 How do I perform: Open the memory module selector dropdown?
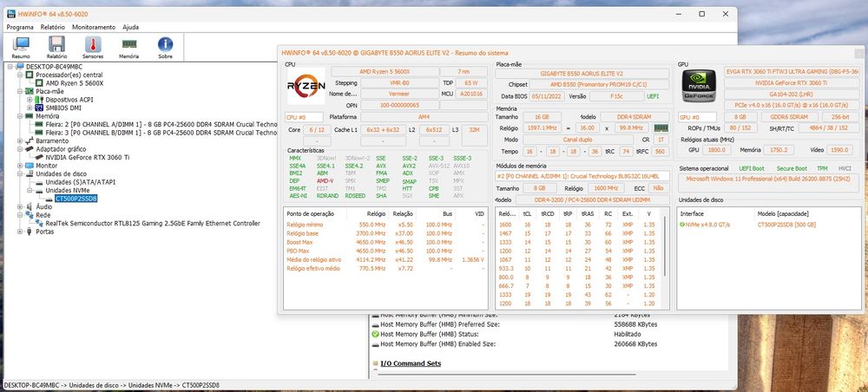[x=582, y=176]
